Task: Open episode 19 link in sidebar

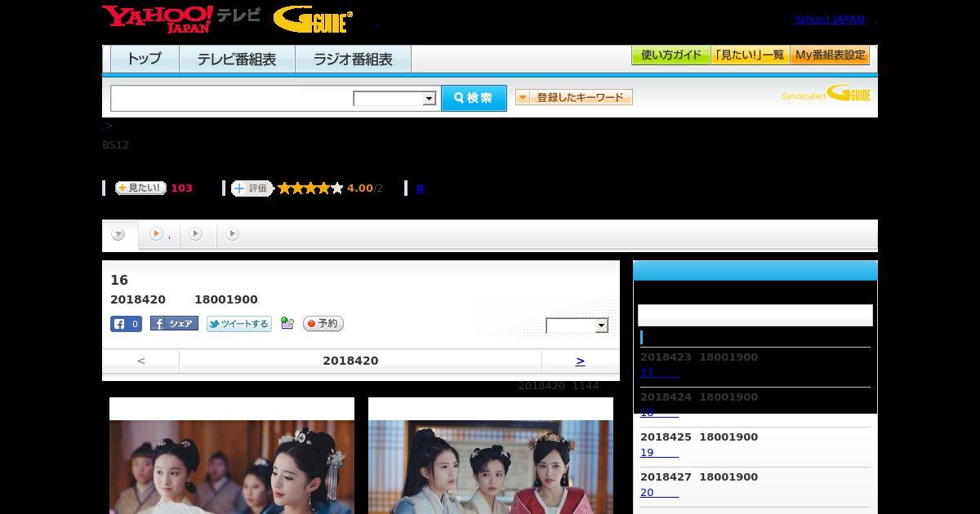Action: (659, 453)
